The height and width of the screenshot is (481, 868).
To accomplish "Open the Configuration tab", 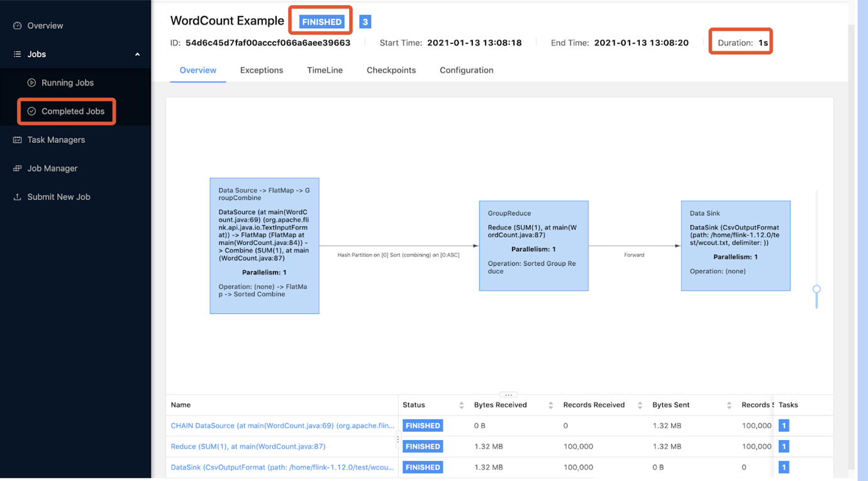I will [466, 70].
